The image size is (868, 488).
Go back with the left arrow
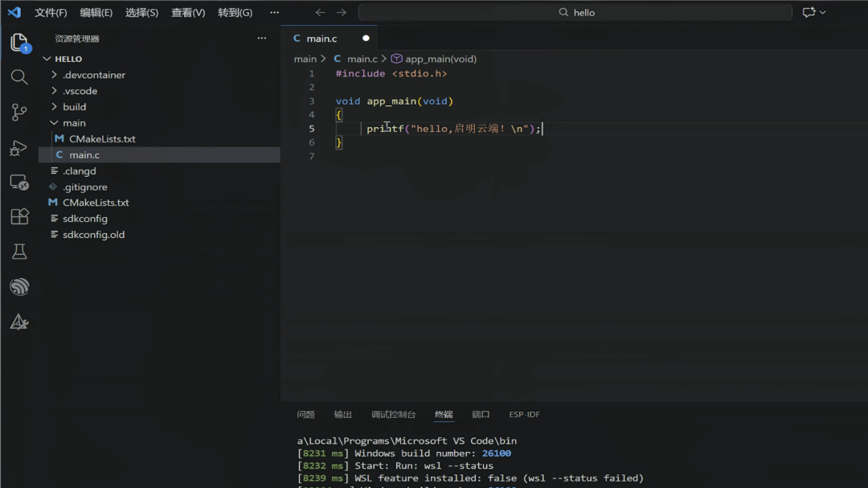(x=320, y=12)
